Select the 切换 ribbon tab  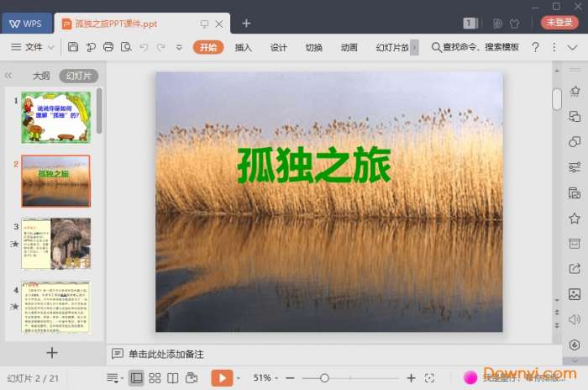point(314,48)
